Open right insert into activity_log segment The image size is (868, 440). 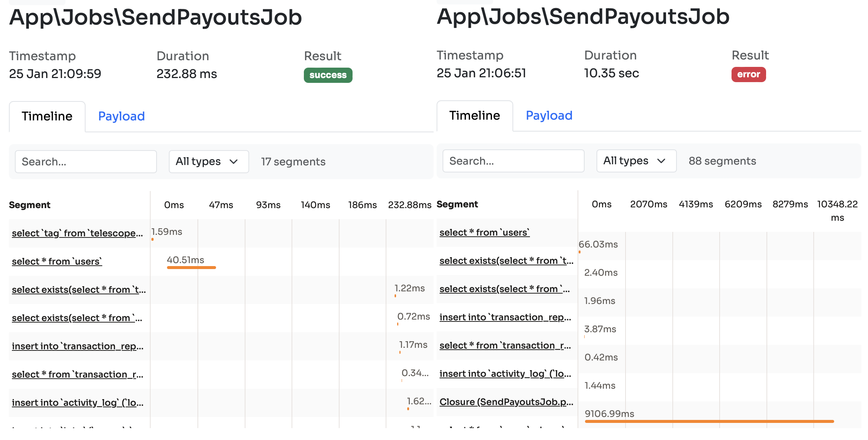tap(505, 373)
